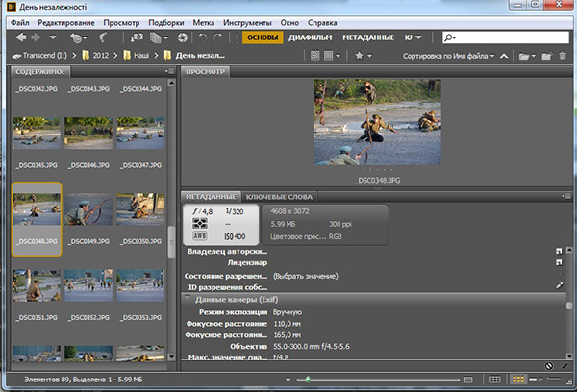Switch to the Ключевые слова tab
The height and width of the screenshot is (392, 577).
[277, 196]
